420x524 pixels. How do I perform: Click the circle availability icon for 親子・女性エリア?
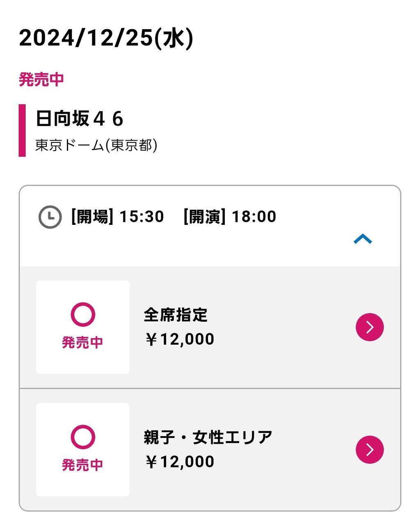pos(83,437)
